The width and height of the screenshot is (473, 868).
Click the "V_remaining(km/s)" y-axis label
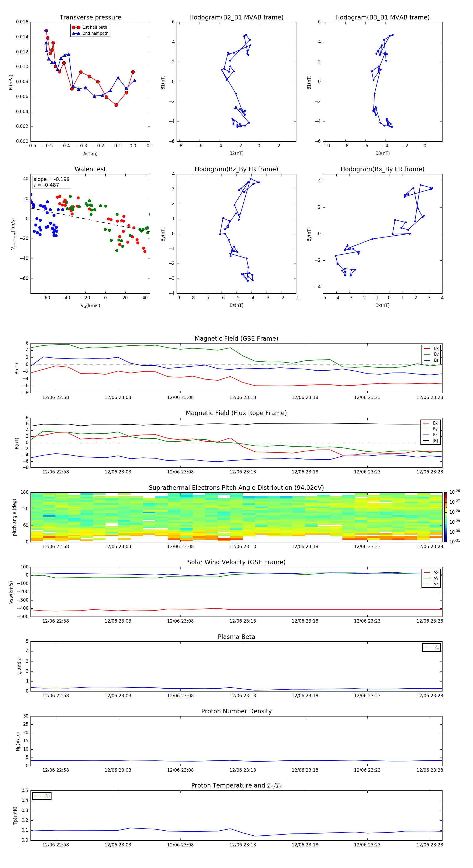[13, 234]
